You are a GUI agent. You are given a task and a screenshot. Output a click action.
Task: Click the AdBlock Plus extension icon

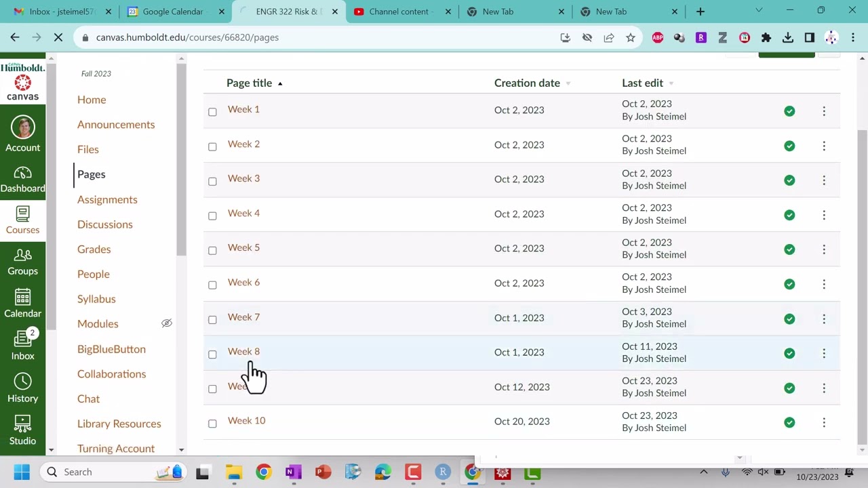[657, 37]
